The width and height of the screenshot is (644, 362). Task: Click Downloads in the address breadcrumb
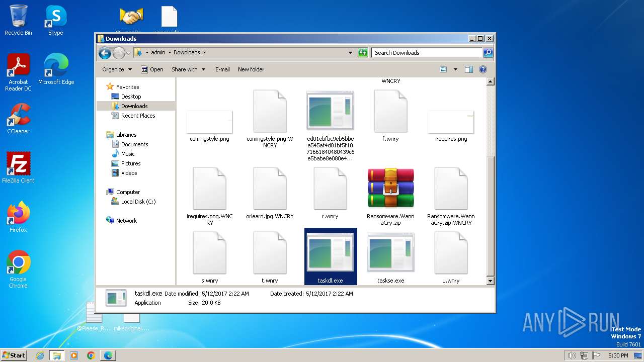point(187,52)
